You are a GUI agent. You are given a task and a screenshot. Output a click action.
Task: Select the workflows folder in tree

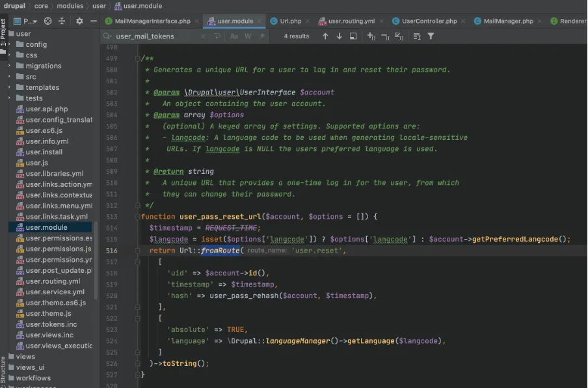33,378
